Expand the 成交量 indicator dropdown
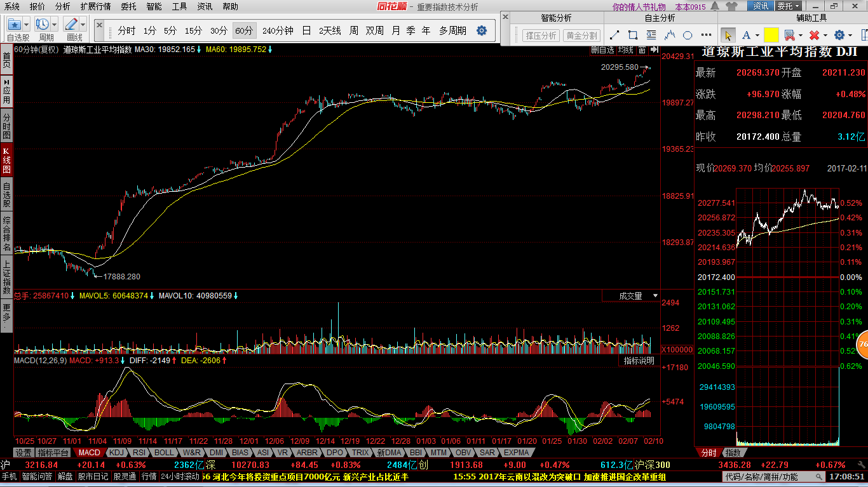The width and height of the screenshot is (868, 487). [655, 296]
